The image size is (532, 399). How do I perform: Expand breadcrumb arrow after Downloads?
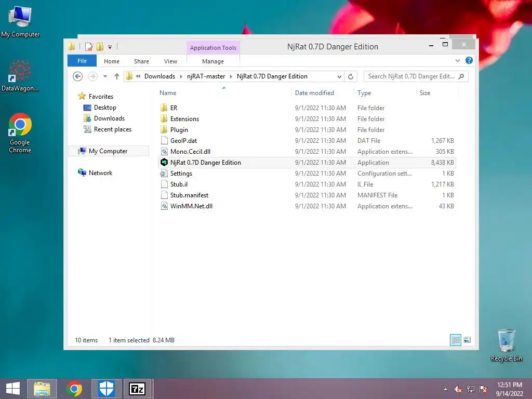click(x=181, y=77)
